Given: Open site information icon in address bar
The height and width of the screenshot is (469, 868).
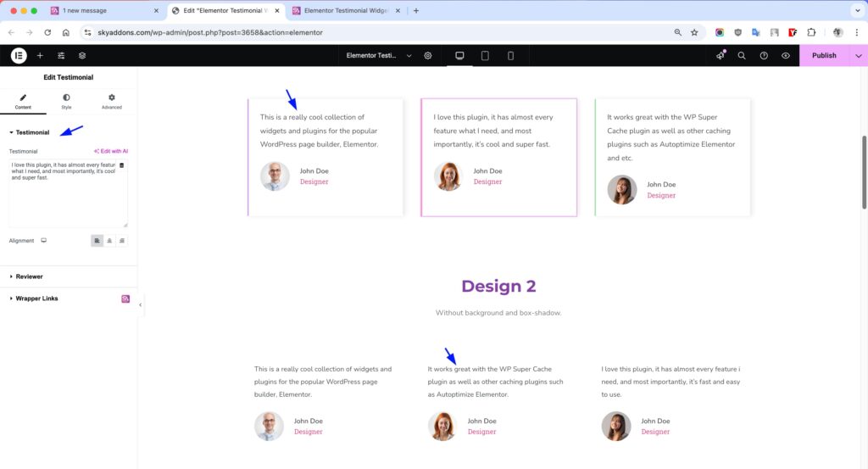Looking at the screenshot, I should [87, 33].
